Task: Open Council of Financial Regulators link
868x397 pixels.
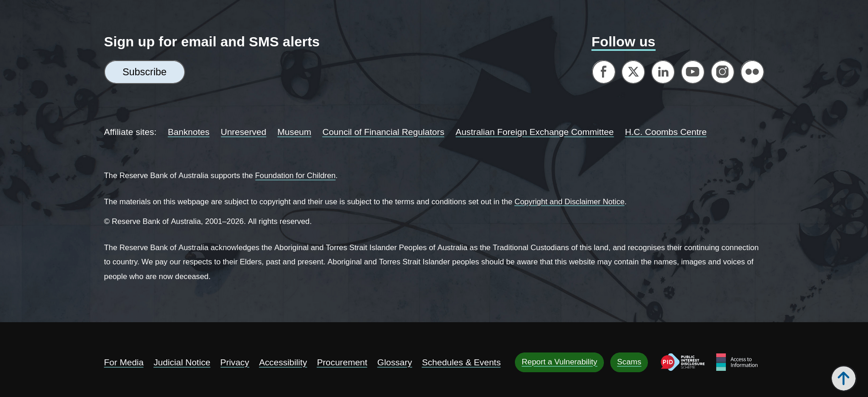Action: [383, 132]
